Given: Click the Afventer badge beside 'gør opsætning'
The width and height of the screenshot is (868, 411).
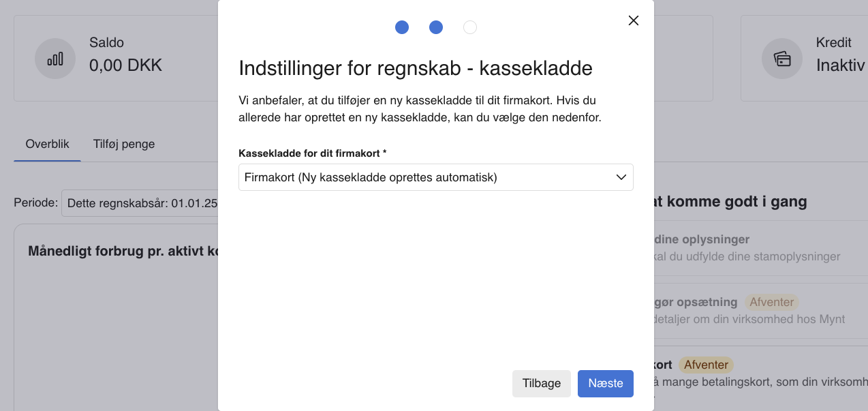Looking at the screenshot, I should point(771,302).
